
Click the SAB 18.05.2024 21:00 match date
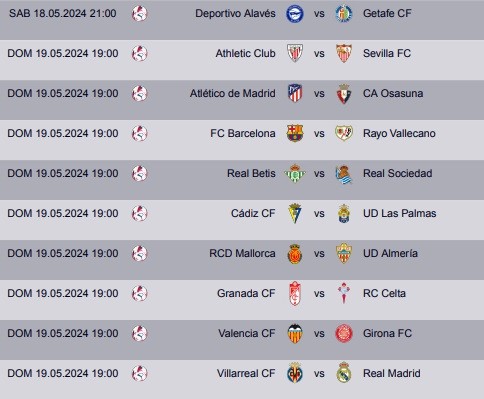click(x=63, y=14)
